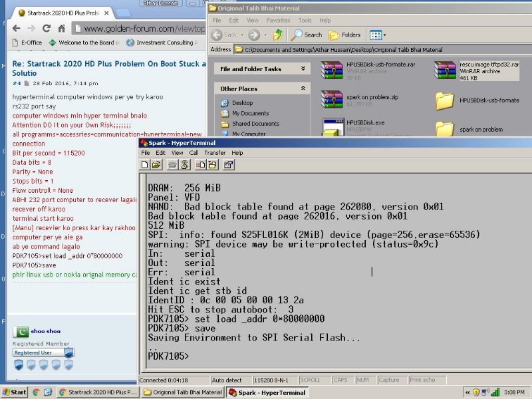Open the Re: Startrack 2020 HD Plus post title

109,68
